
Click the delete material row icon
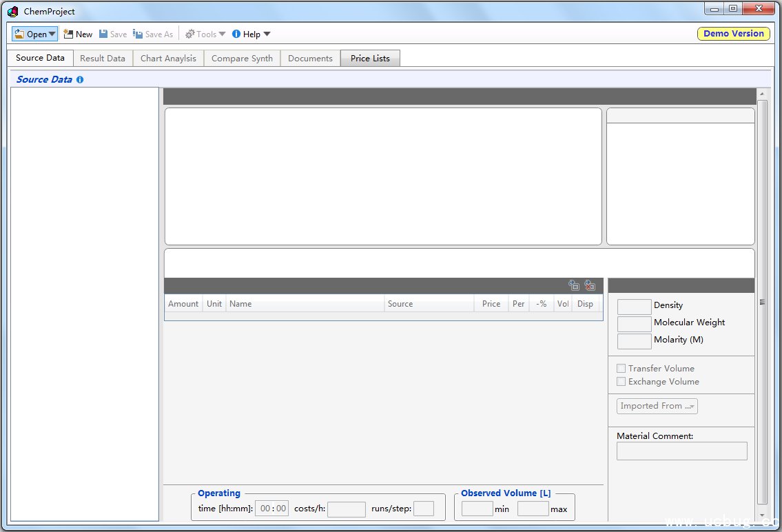coord(590,285)
